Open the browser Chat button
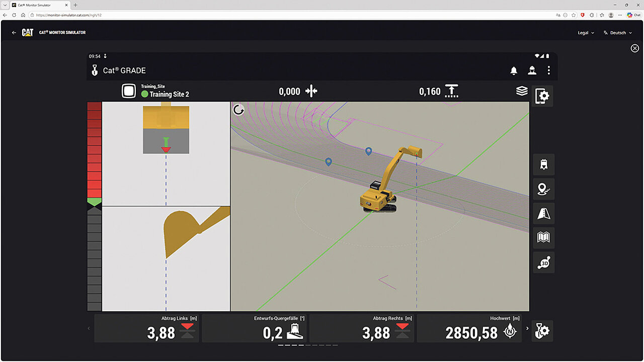The height and width of the screenshot is (362, 644). click(633, 15)
